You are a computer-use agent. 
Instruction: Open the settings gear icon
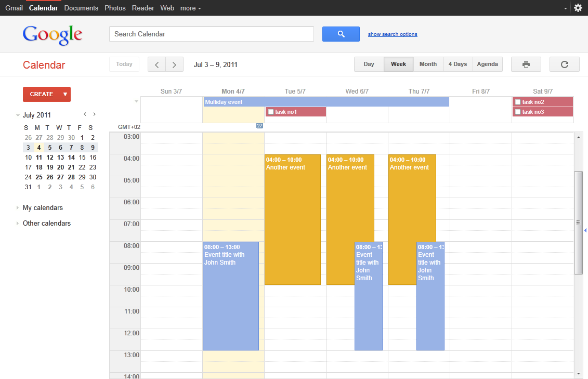(x=578, y=8)
